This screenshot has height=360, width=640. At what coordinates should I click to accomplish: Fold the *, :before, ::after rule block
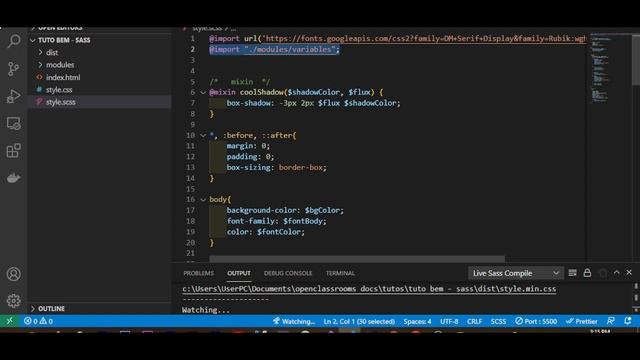(x=203, y=136)
